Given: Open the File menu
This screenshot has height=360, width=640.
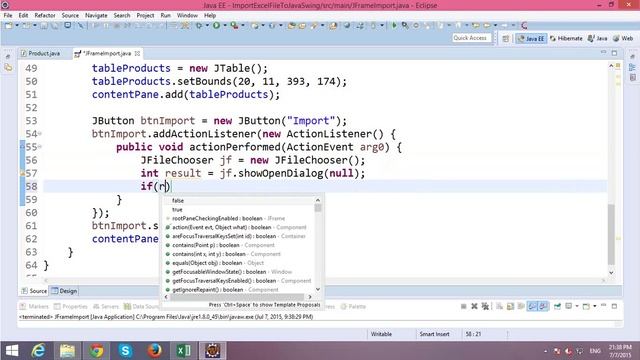Looking at the screenshot, I should (x=8, y=15).
